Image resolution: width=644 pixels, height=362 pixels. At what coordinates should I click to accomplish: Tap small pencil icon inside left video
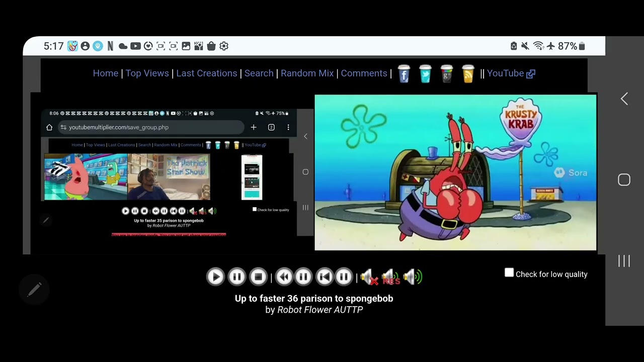pos(46,220)
